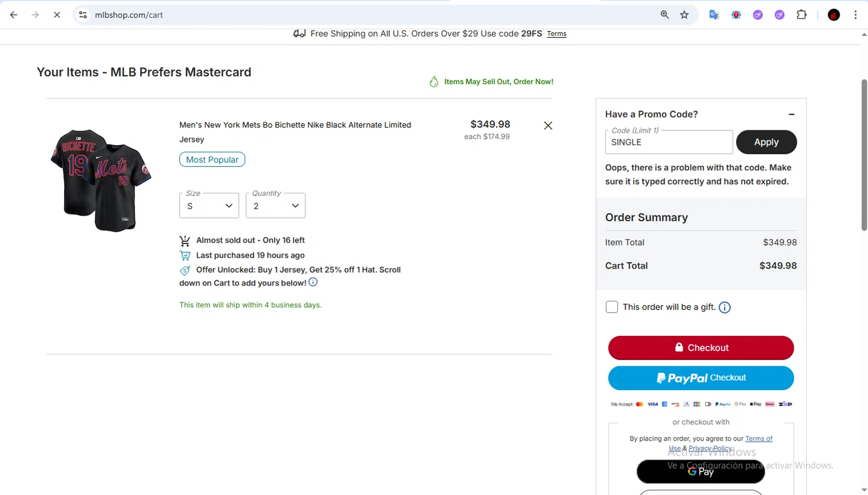This screenshot has height=495, width=868.
Task: Change the Quantity dropdown
Action: [x=275, y=206]
